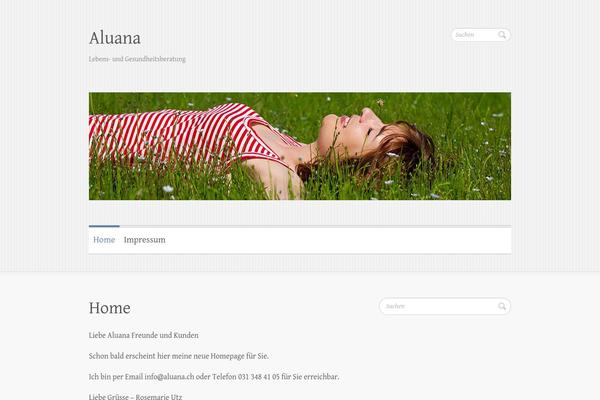Click the tagline Lebens- und Gesundheitsberatung
This screenshot has height=400, width=600.
[137, 59]
